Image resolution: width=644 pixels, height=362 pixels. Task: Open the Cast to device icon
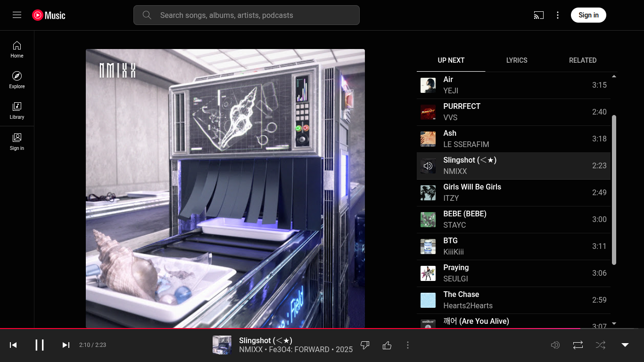[x=538, y=15]
